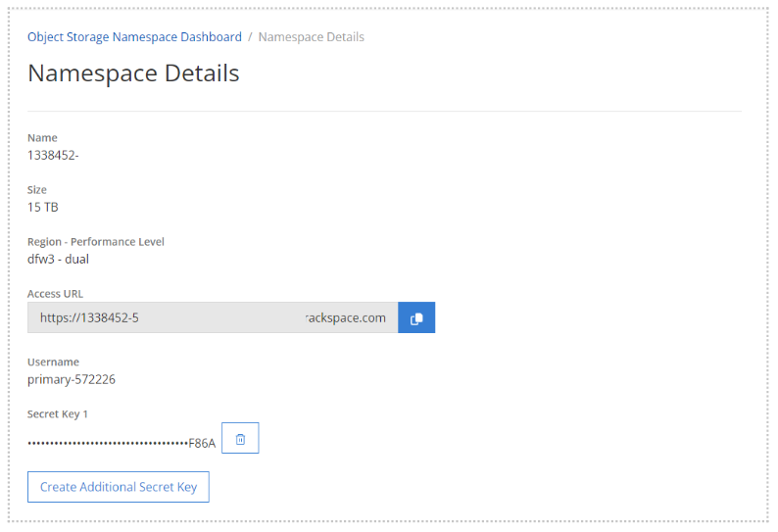Click the Size label

[36, 189]
